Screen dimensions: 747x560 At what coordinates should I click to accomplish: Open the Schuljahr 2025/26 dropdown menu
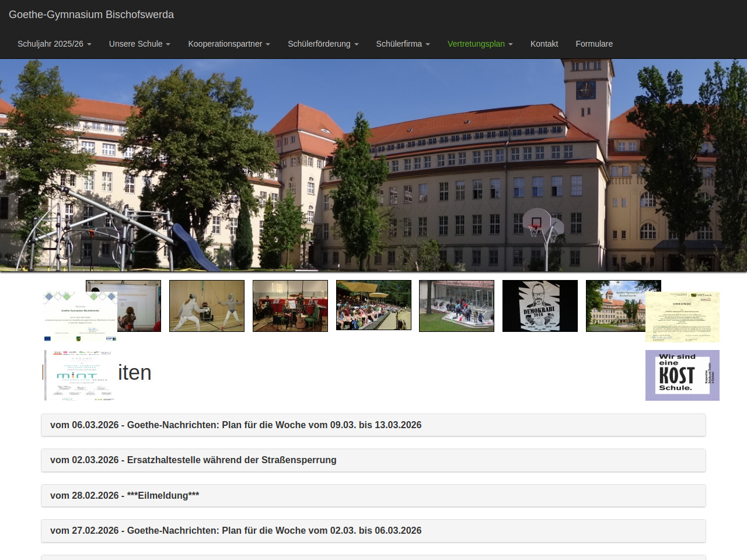(54, 44)
